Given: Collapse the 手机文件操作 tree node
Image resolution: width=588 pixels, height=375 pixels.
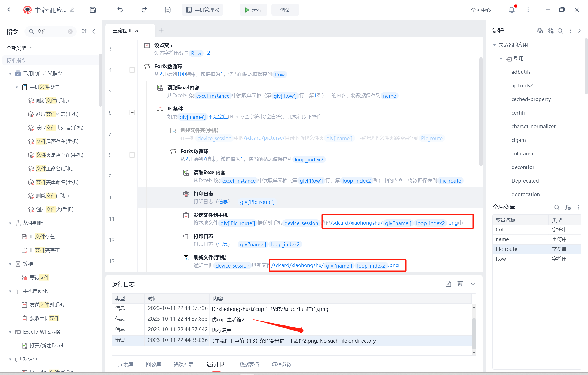Looking at the screenshot, I should click(17, 87).
